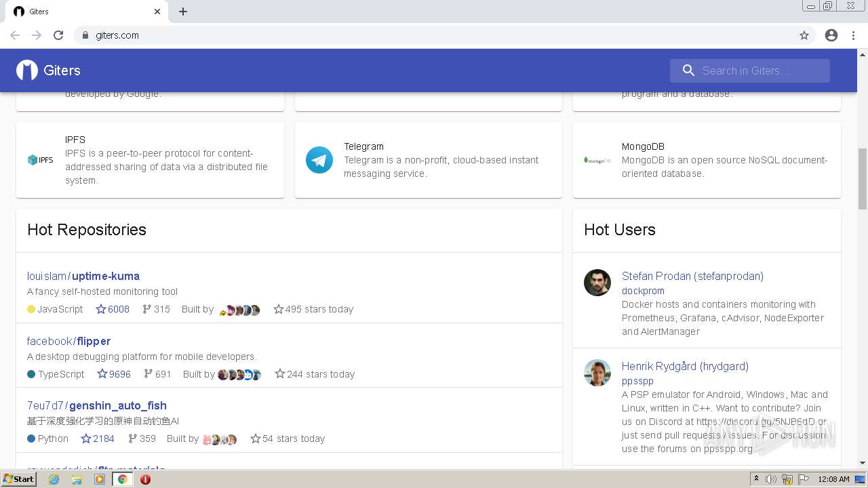Click the flipper contributor avatars
The height and width of the screenshot is (488, 868).
coord(239,374)
